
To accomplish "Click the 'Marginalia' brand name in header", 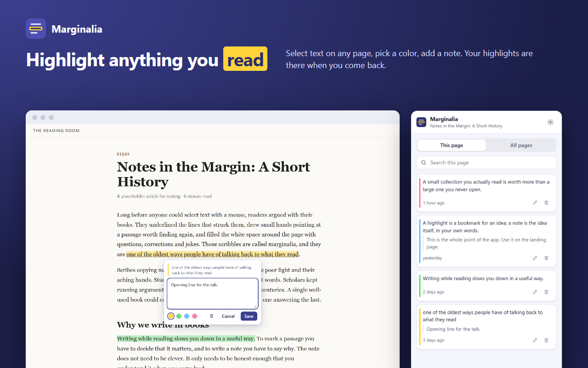I will click(x=77, y=29).
